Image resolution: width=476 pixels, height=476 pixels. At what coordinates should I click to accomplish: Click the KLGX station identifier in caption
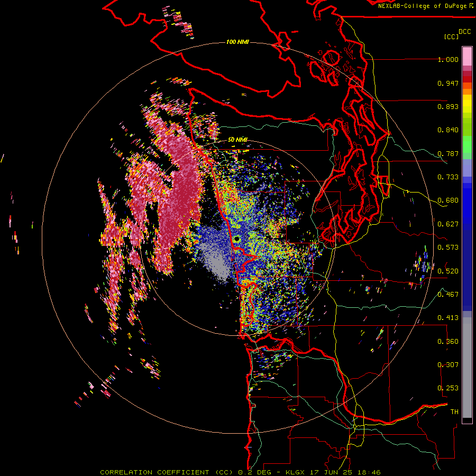click(x=295, y=472)
